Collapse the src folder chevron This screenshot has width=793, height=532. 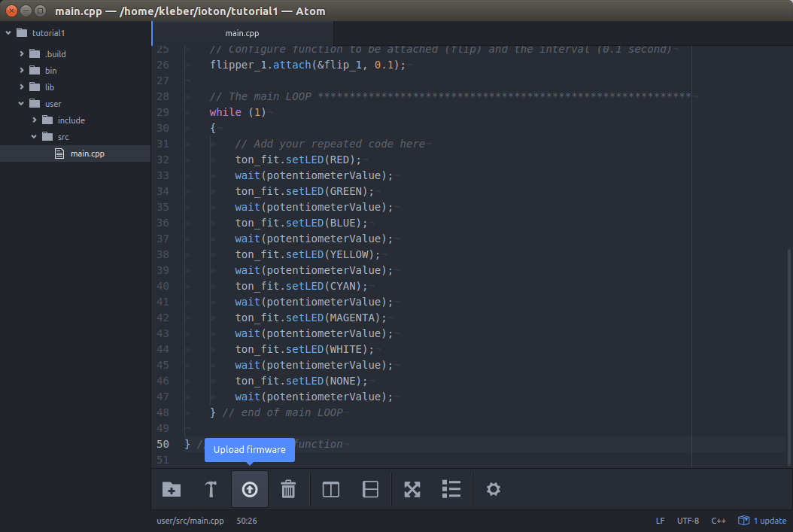coord(34,136)
